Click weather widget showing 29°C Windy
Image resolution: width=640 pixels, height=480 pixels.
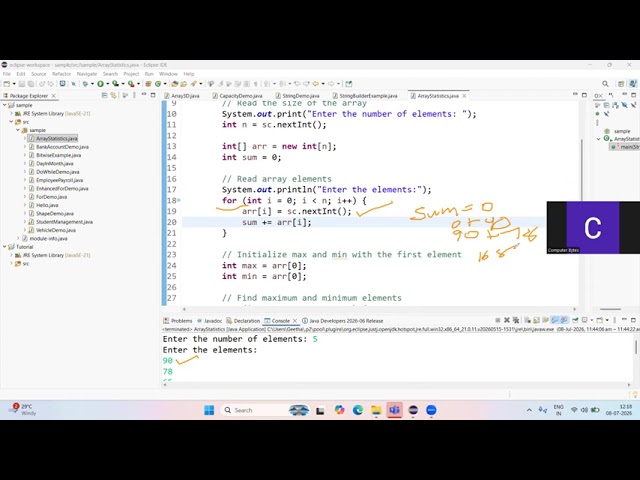(x=24, y=410)
